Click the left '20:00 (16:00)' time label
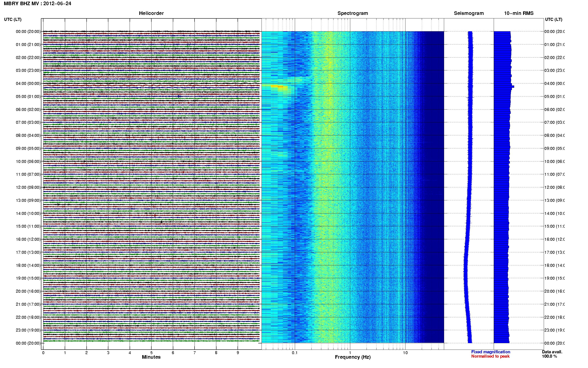 28,291
